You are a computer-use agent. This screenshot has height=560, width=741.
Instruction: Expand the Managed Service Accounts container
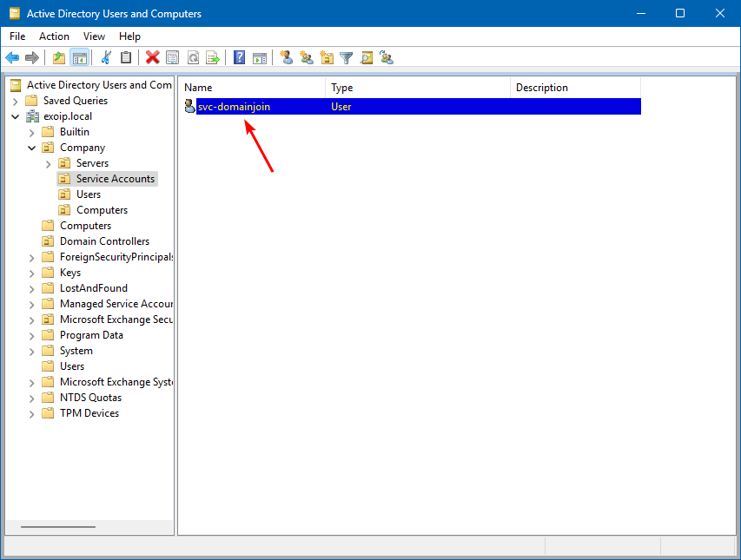tap(31, 304)
